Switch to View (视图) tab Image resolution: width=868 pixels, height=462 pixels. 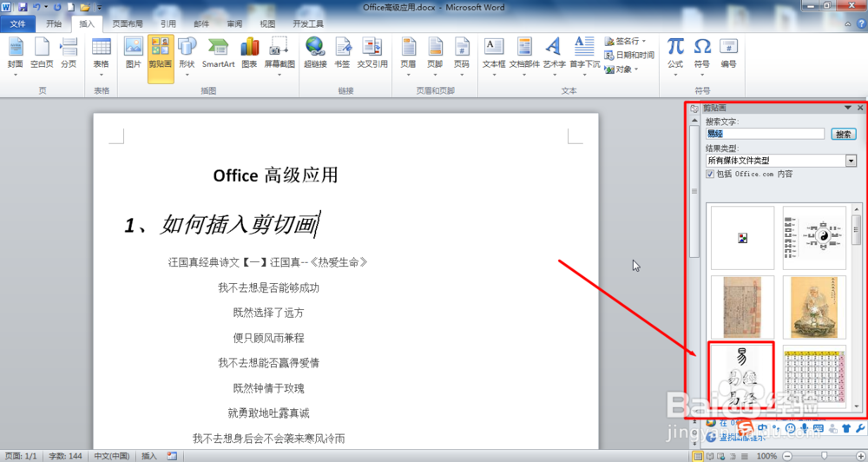267,23
